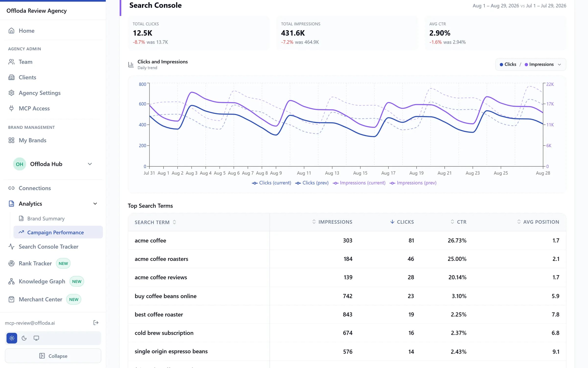Click the Collapse sidebar button

[x=53, y=356]
